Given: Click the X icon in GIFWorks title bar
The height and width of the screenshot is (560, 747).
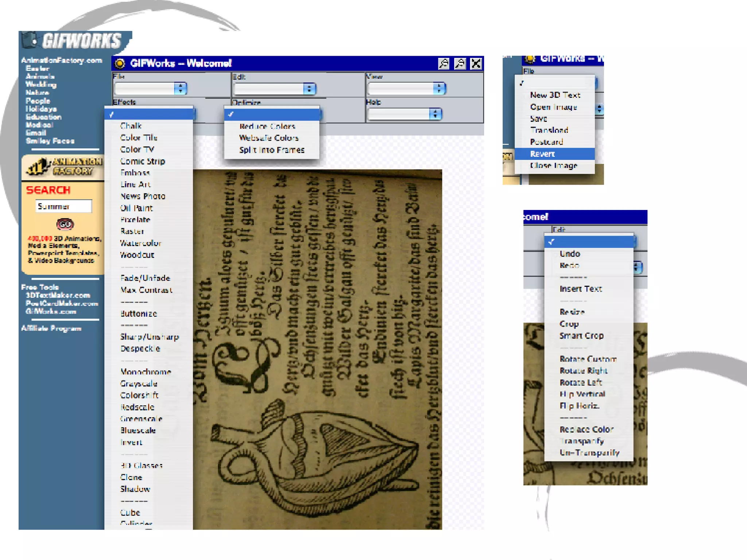Looking at the screenshot, I should click(x=476, y=64).
